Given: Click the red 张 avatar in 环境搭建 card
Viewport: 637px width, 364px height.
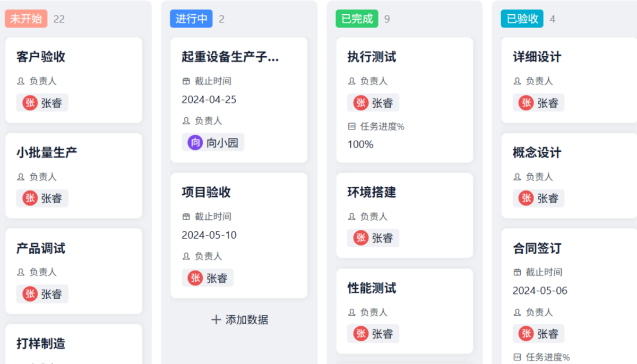Looking at the screenshot, I should click(361, 238).
